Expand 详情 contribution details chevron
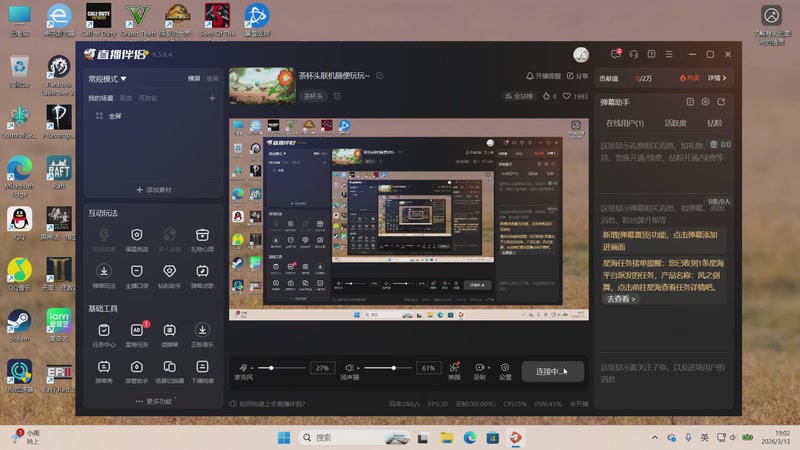The width and height of the screenshot is (800, 450). tap(717, 78)
